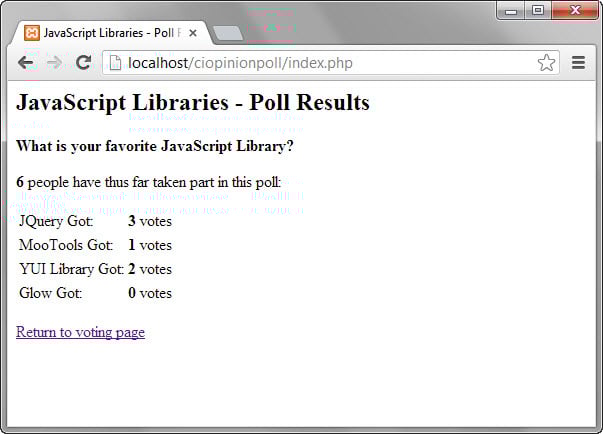Screen dimensions: 603x434
Task: Reload the current page
Action: (84, 63)
